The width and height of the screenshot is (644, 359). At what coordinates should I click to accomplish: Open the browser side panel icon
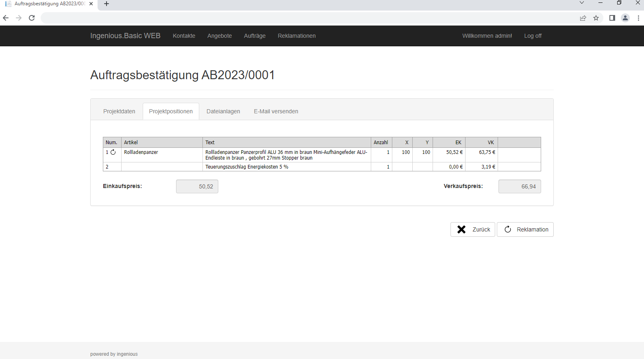click(612, 18)
